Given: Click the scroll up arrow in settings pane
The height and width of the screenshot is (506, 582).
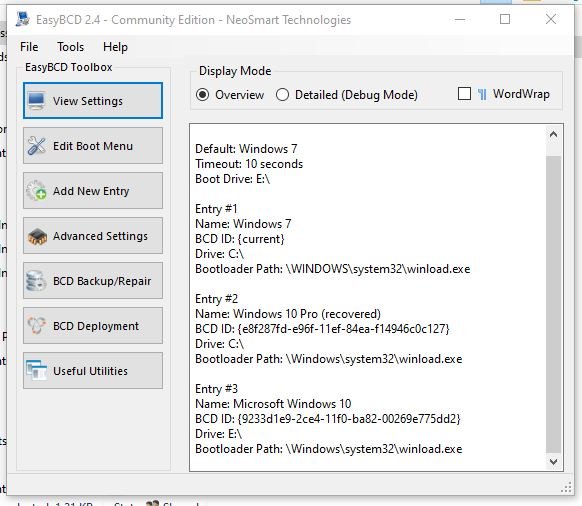Looking at the screenshot, I should pyautogui.click(x=553, y=134).
